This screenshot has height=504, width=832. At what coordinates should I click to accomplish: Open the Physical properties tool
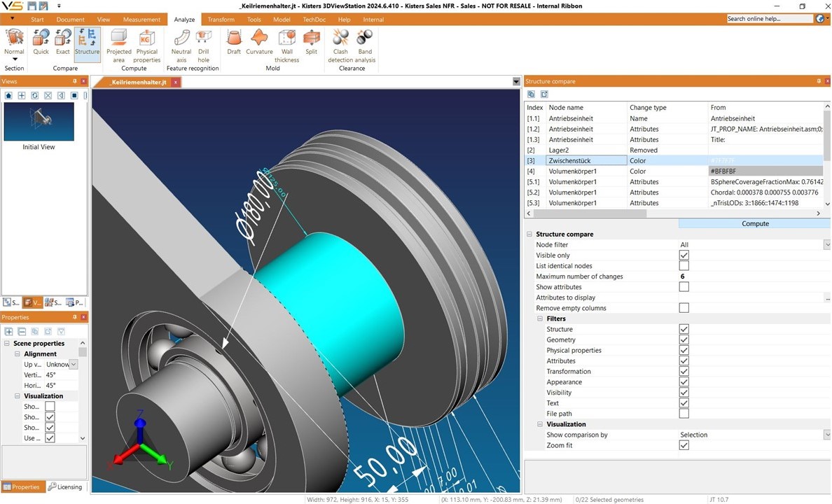pyautogui.click(x=146, y=43)
